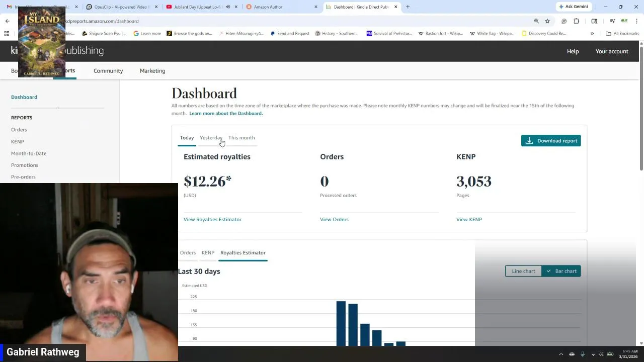Open Help in the KDP header
The height and width of the screenshot is (362, 644).
pos(573,51)
